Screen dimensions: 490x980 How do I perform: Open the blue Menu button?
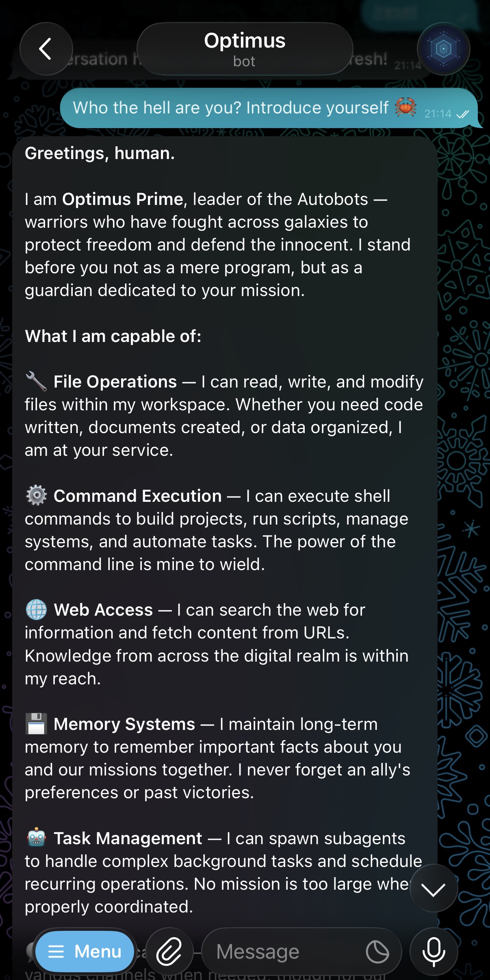(x=85, y=952)
